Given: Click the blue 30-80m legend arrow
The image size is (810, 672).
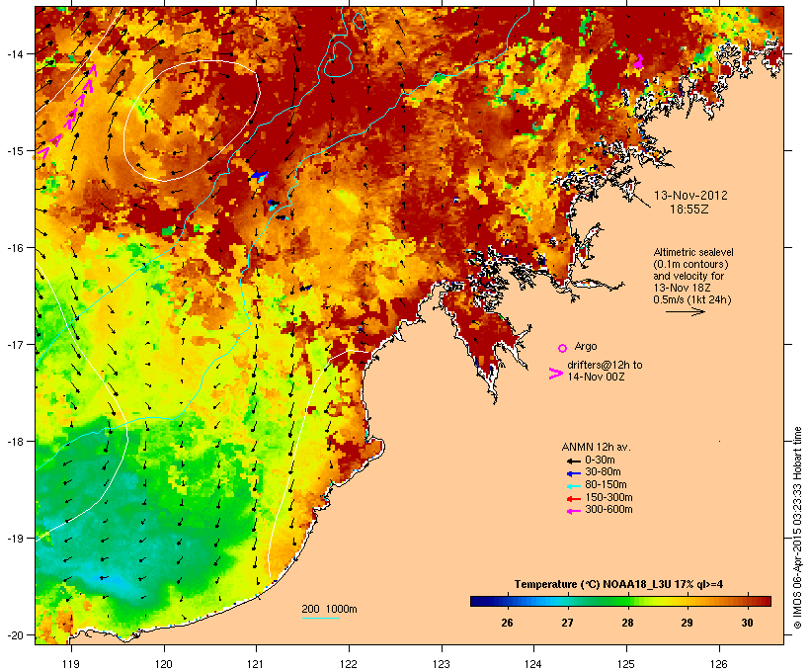Looking at the screenshot, I should point(573,473).
